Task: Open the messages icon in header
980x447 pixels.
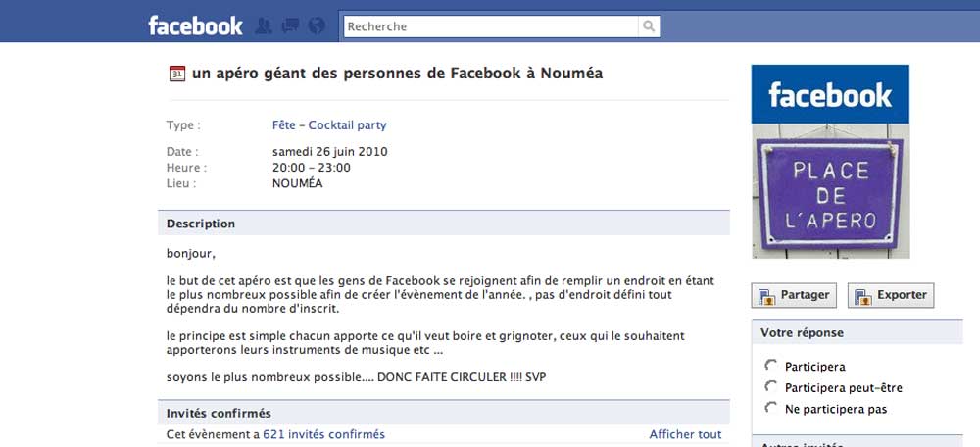Action: (289, 26)
